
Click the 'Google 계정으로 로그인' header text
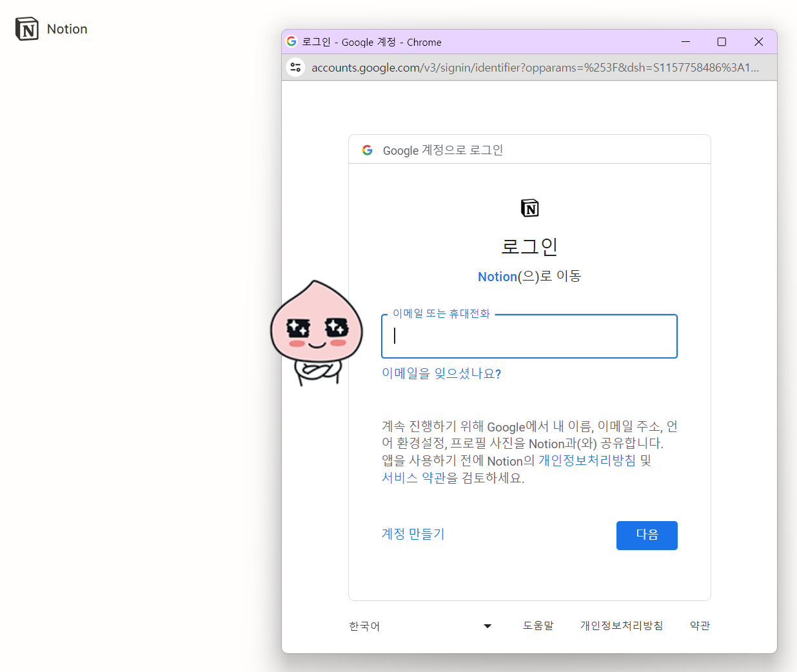click(x=443, y=150)
